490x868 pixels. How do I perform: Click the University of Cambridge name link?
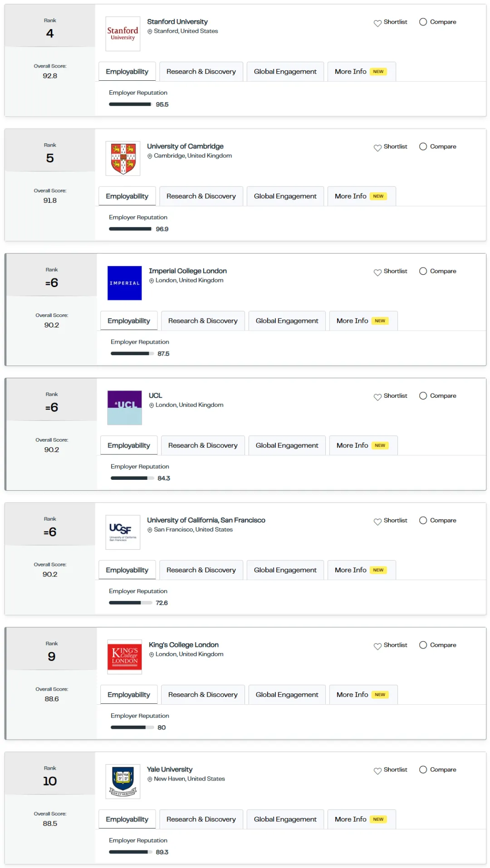[x=185, y=146]
